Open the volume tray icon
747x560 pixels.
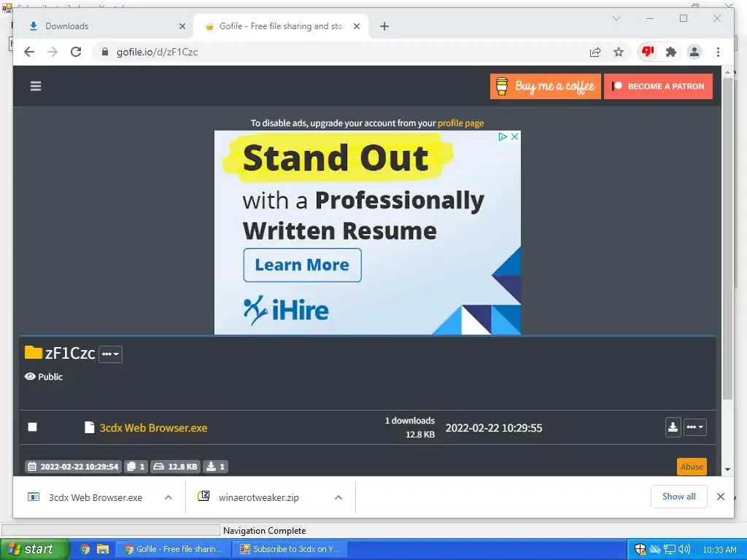(684, 549)
